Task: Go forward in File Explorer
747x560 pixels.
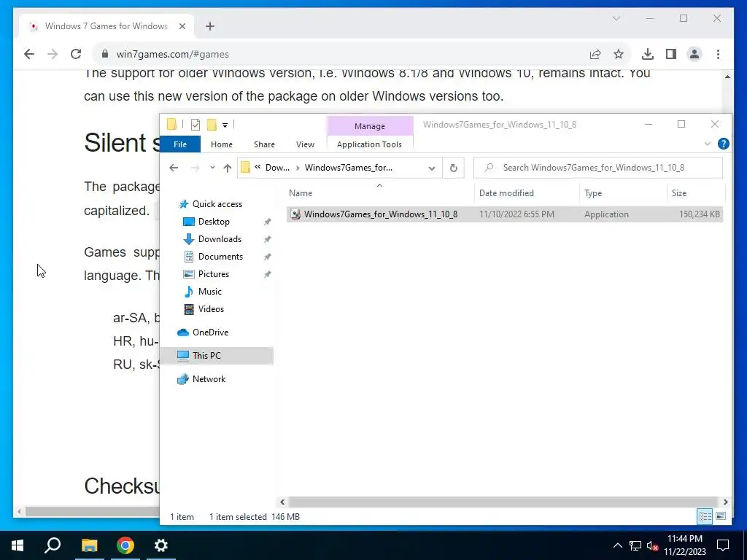Action: 195,168
